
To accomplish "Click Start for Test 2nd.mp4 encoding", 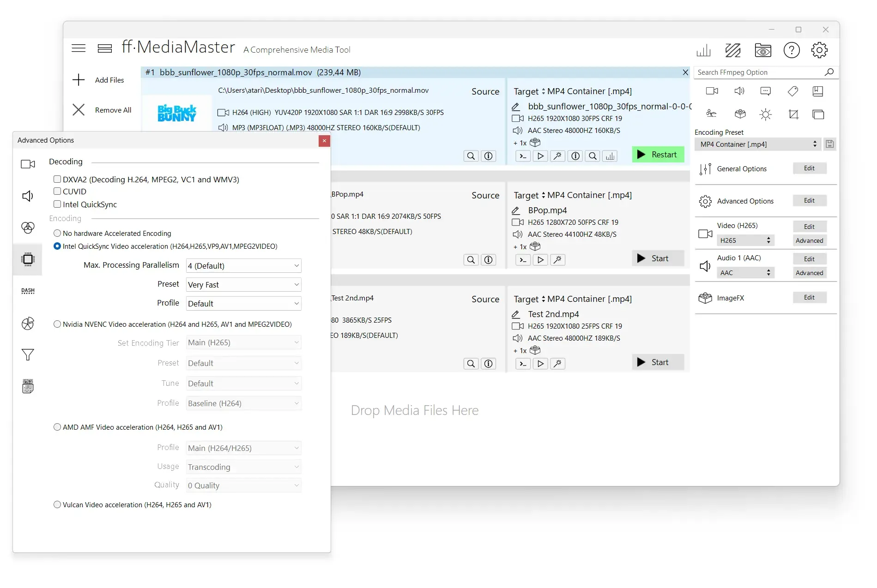I will coord(658,362).
